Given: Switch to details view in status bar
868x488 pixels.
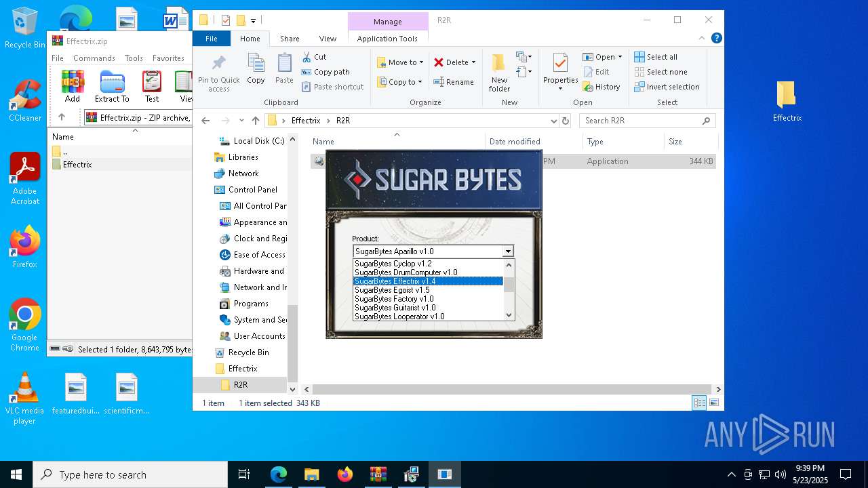Looking at the screenshot, I should (699, 403).
